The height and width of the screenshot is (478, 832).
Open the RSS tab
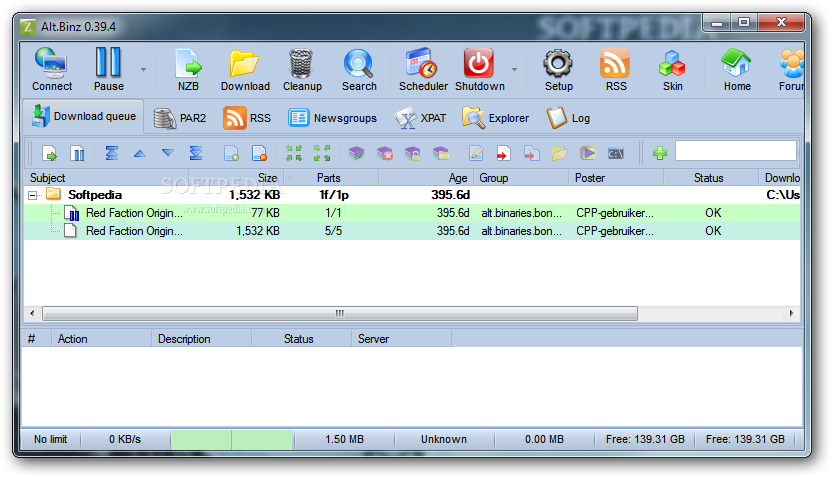[x=247, y=118]
